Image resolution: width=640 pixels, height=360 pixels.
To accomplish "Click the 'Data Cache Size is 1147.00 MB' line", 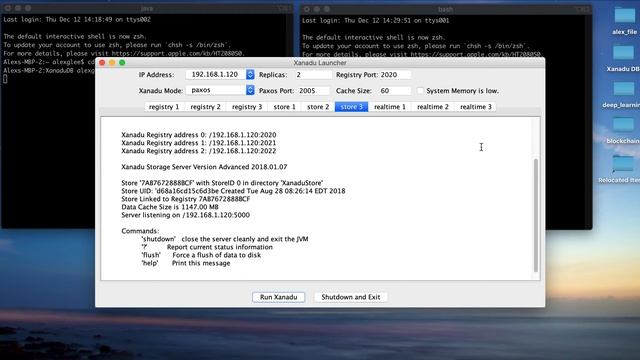I will 170,207.
